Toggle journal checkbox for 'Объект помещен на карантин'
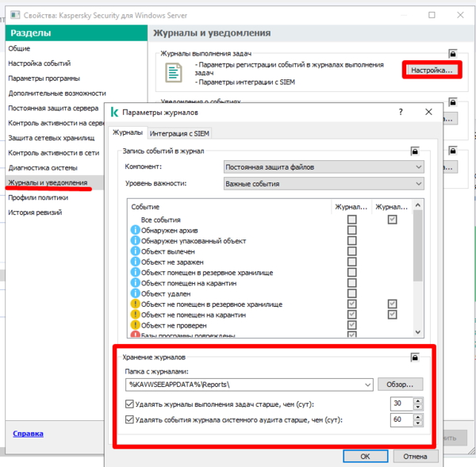The height and width of the screenshot is (467, 476). click(351, 283)
